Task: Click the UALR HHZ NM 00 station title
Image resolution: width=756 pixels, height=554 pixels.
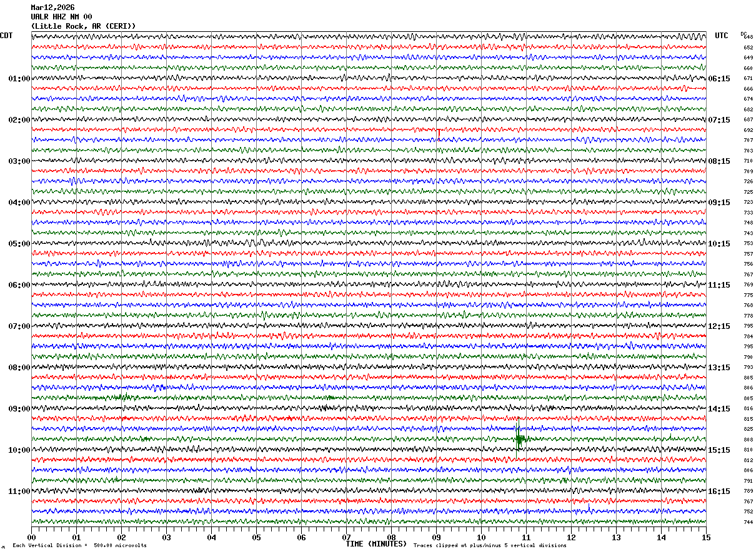Action: tap(61, 17)
